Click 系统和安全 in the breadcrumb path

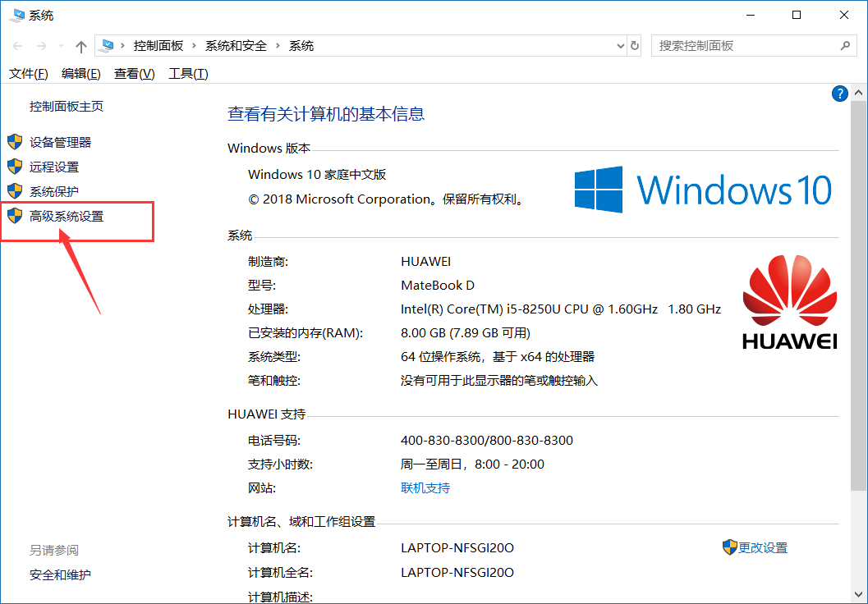coord(236,46)
